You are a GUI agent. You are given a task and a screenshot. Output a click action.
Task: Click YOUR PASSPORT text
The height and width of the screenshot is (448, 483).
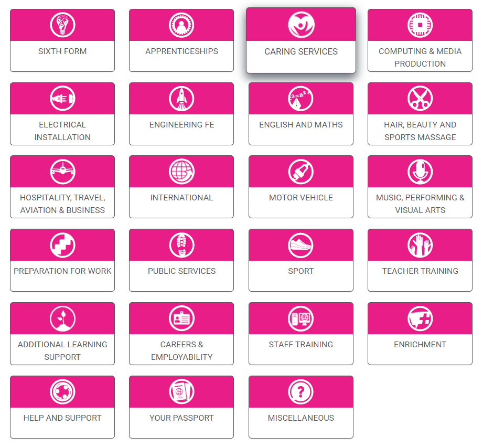(181, 418)
